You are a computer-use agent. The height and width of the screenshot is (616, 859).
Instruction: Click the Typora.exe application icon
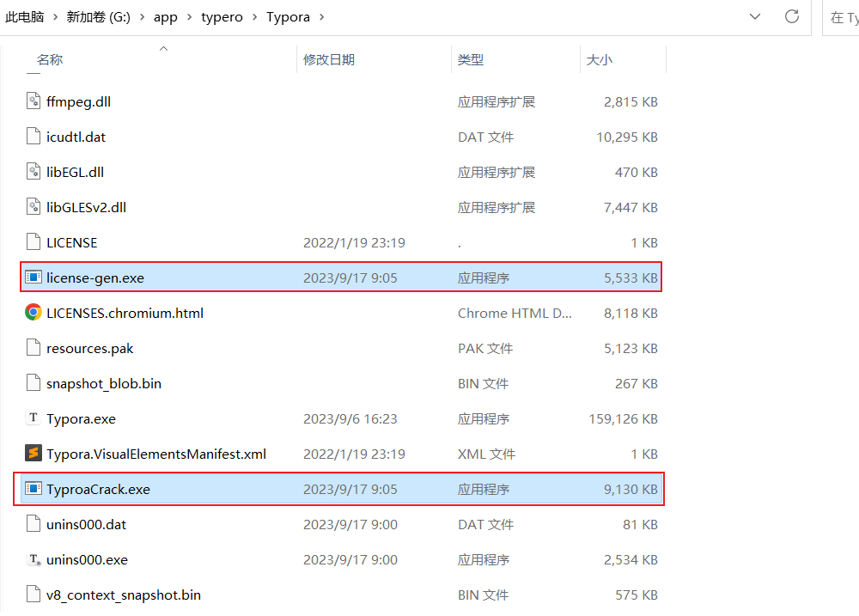point(34,418)
